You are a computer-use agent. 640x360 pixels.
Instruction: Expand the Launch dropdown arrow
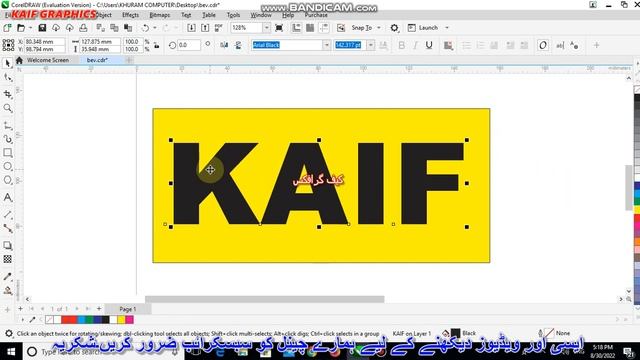coord(447,28)
